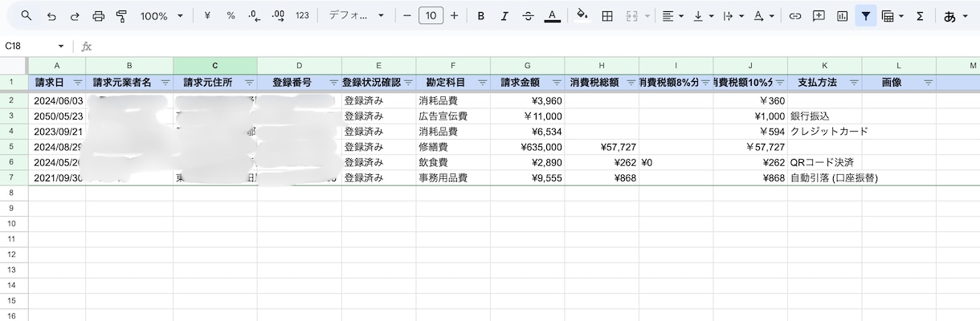Open filter on 登録状況確認 column

(x=407, y=83)
